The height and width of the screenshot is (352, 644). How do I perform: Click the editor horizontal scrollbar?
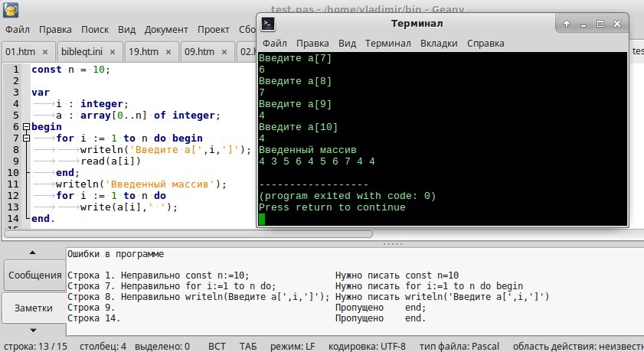(x=188, y=234)
